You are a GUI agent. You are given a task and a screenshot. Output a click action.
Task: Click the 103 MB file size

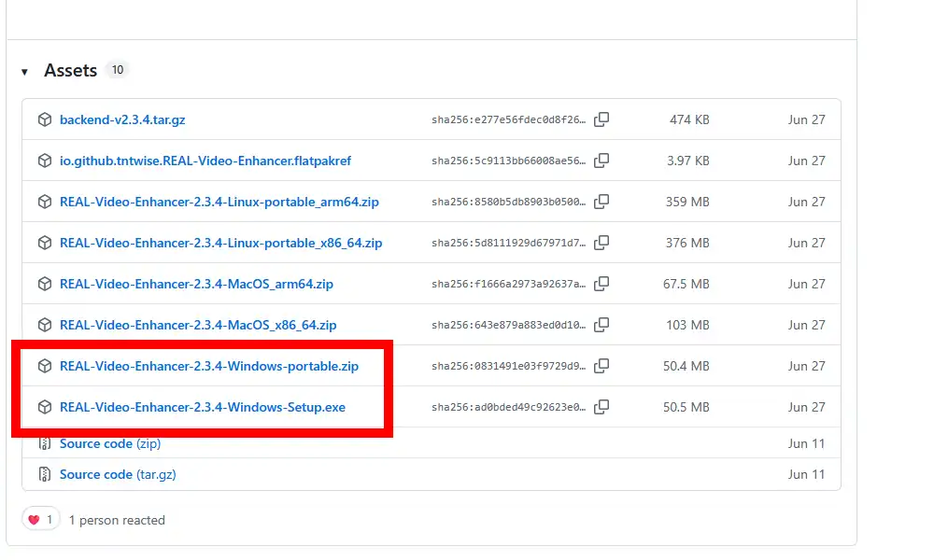coord(687,325)
